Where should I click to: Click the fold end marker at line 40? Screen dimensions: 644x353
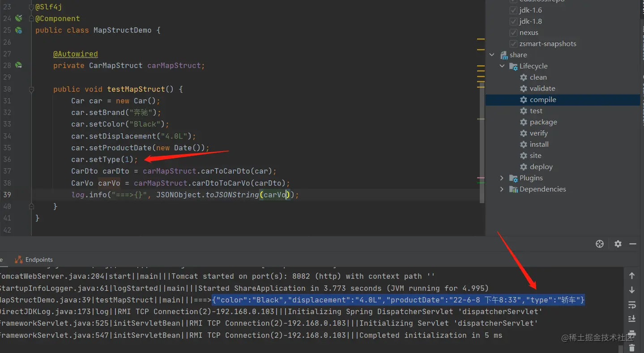[x=31, y=206]
